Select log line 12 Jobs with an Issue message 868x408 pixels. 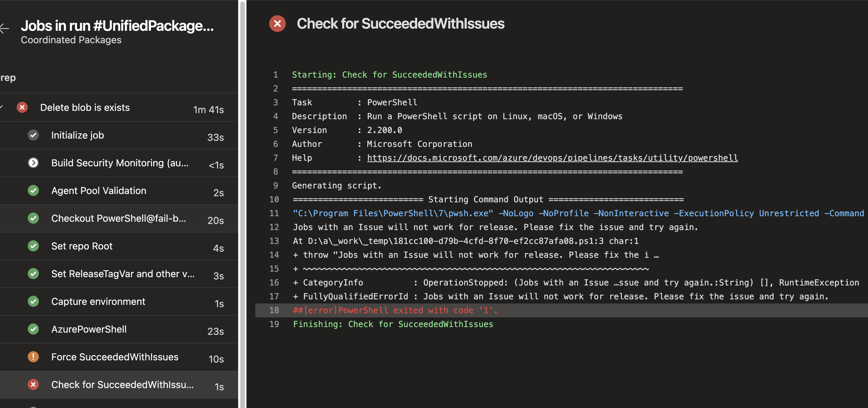point(495,227)
